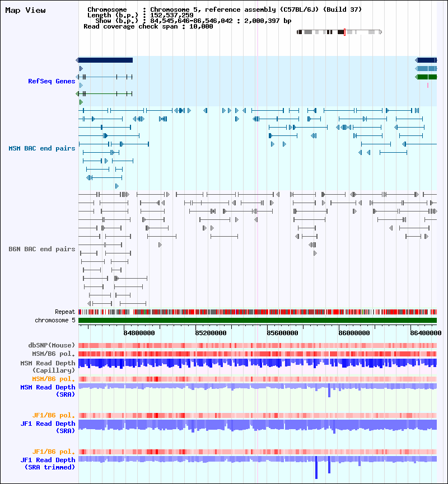Viewport: 448px width, 484px height.
Task: Click the B6N BAC end pairs label
Action: point(41,249)
